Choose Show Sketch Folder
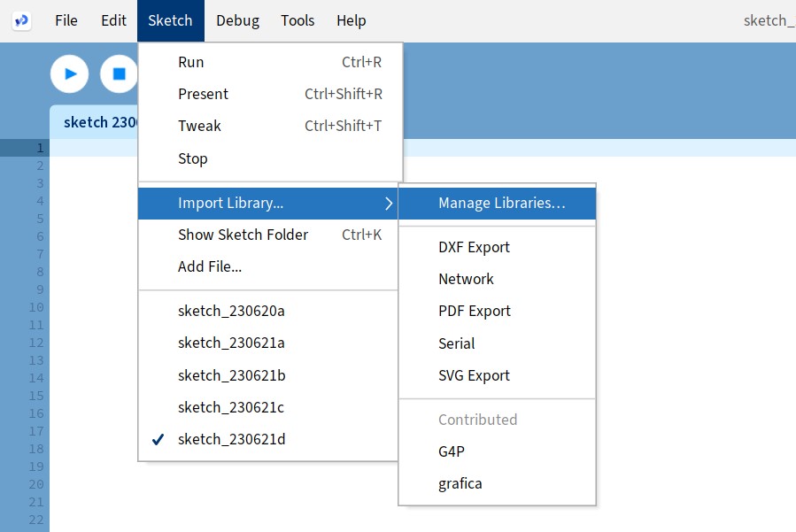 243,235
